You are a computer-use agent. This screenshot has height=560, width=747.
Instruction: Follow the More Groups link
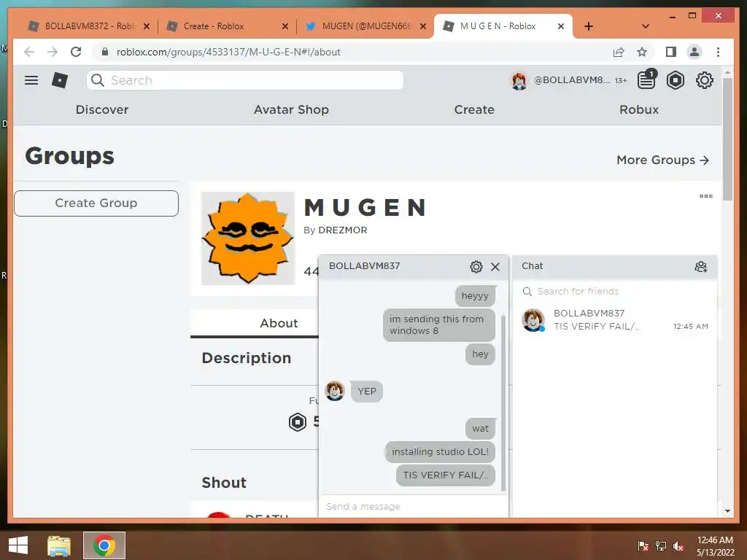coord(662,160)
